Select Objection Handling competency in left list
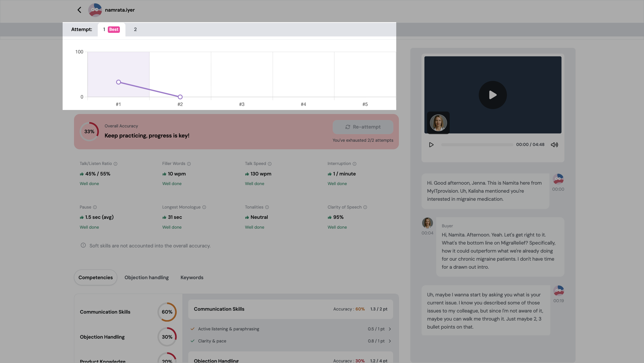 click(102, 337)
